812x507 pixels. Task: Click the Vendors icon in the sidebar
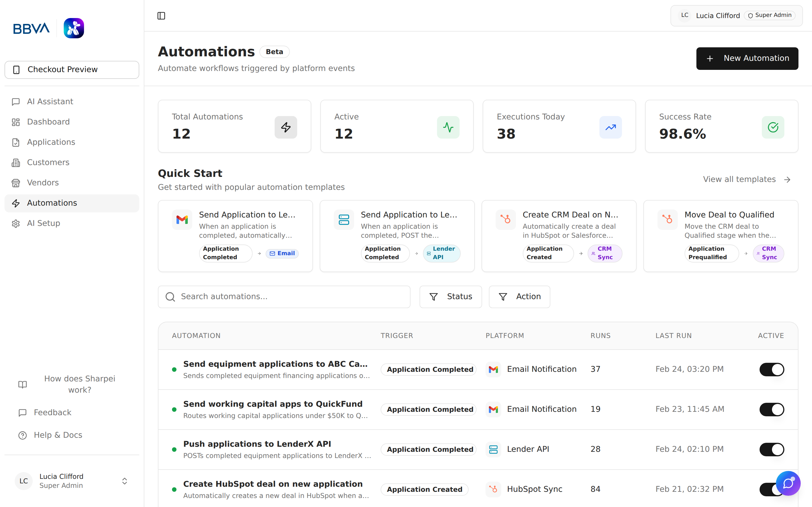click(x=16, y=183)
